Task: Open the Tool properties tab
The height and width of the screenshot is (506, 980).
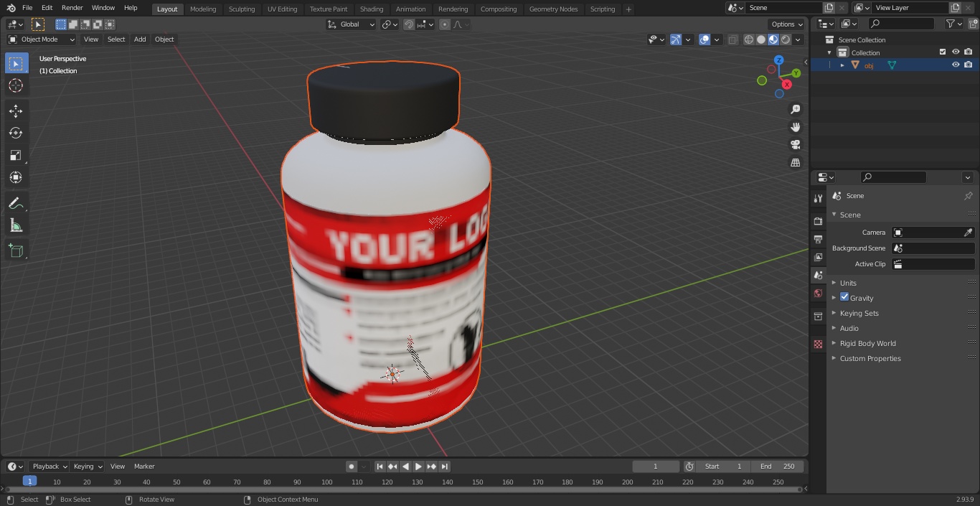Action: pyautogui.click(x=818, y=199)
